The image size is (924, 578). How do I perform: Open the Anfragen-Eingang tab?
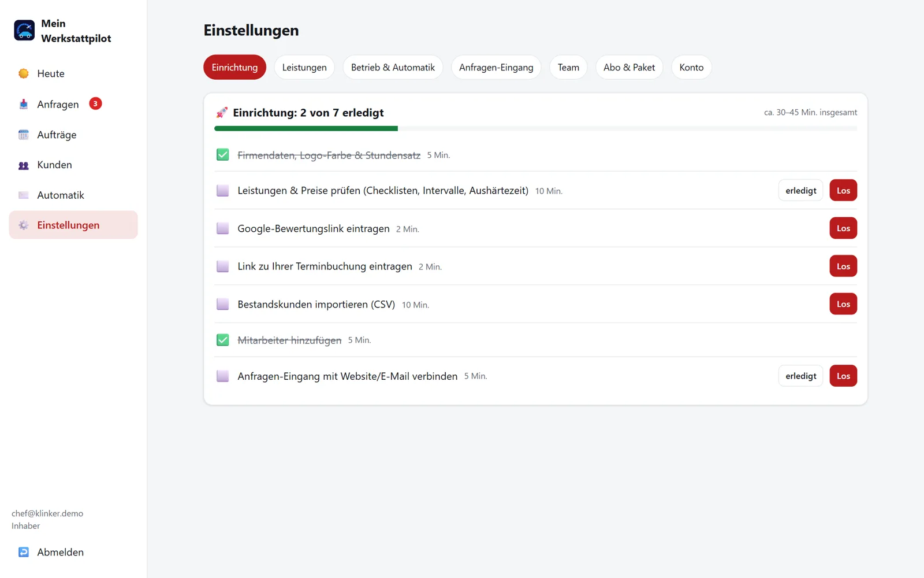pos(496,67)
